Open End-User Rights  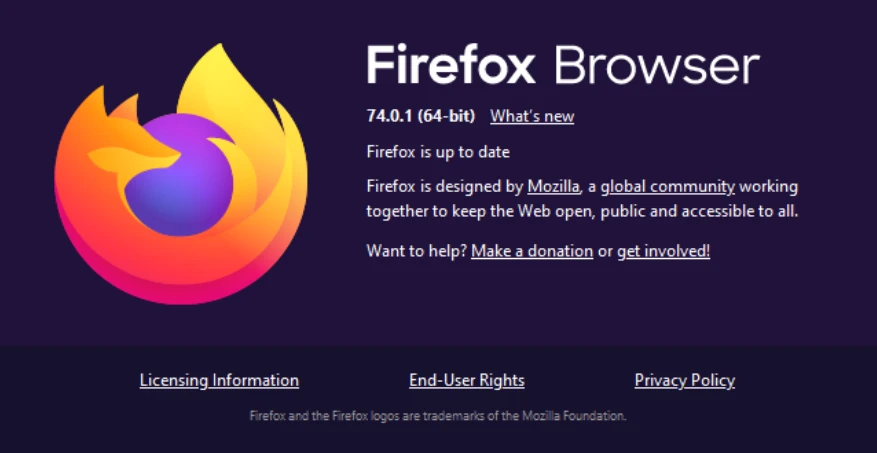click(x=467, y=380)
